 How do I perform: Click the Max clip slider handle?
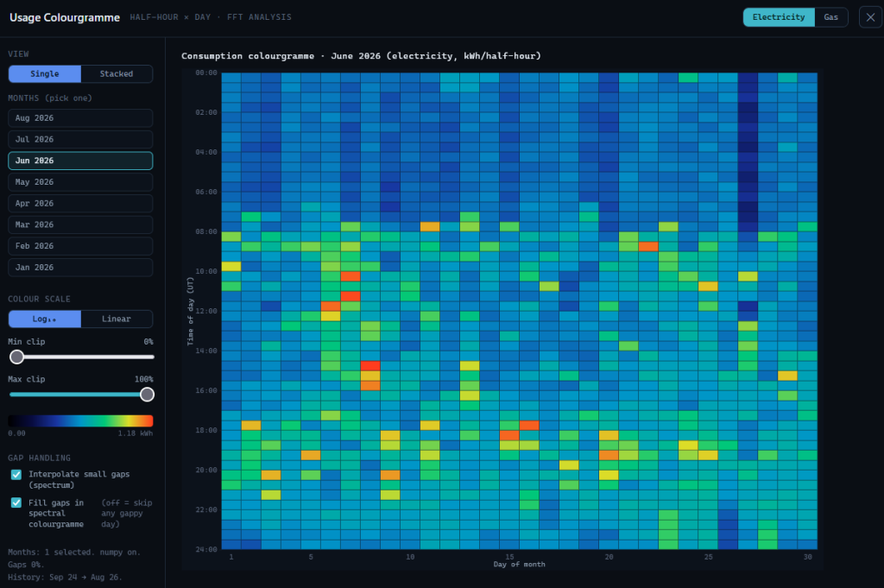point(147,394)
